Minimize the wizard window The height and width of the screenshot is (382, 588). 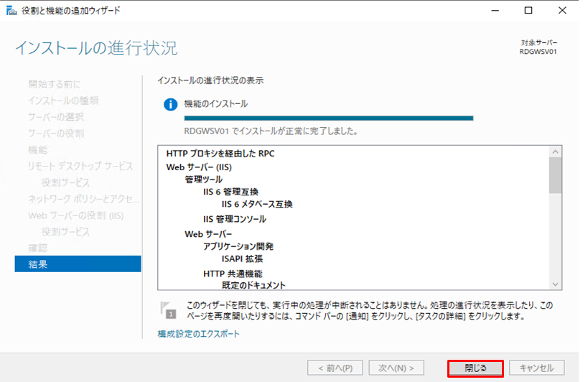coord(495,11)
